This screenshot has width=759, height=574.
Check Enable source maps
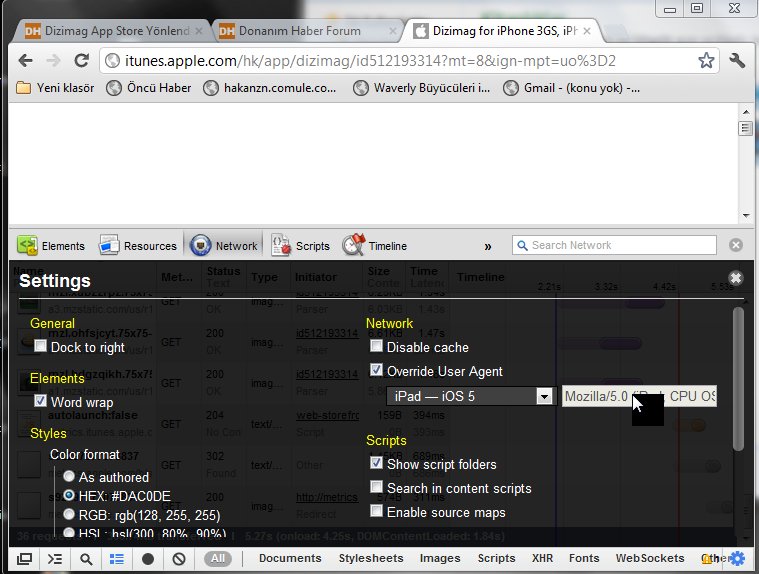(x=376, y=511)
